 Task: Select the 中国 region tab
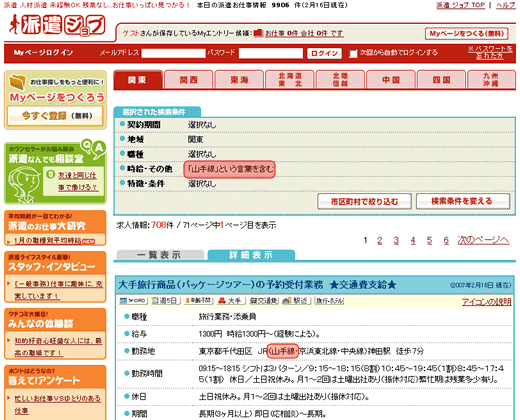pyautogui.click(x=391, y=80)
